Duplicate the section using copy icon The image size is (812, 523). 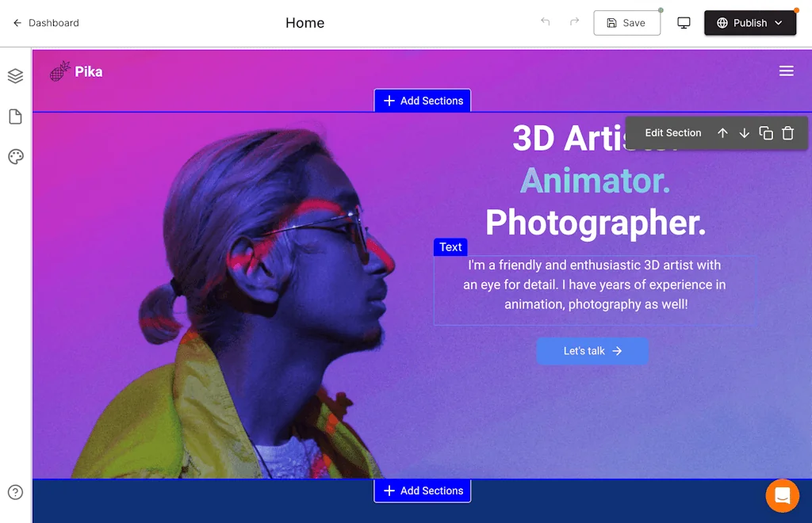[766, 133]
